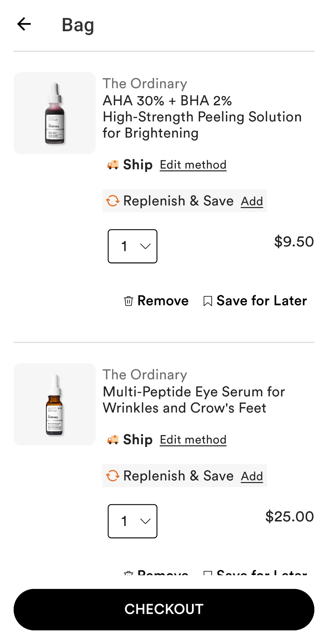Tap the shipping truck icon for AHA Peeling Solution
Screen dimensions: 328x644
tap(113, 165)
